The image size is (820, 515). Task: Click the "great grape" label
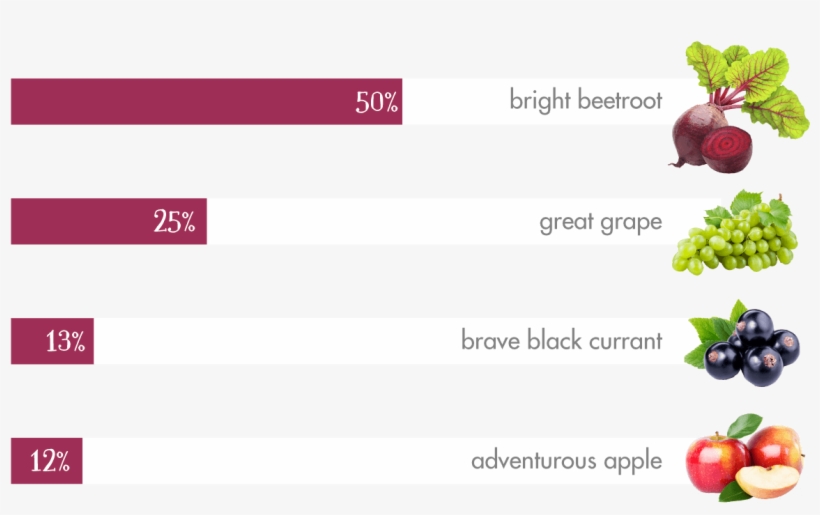point(601,223)
